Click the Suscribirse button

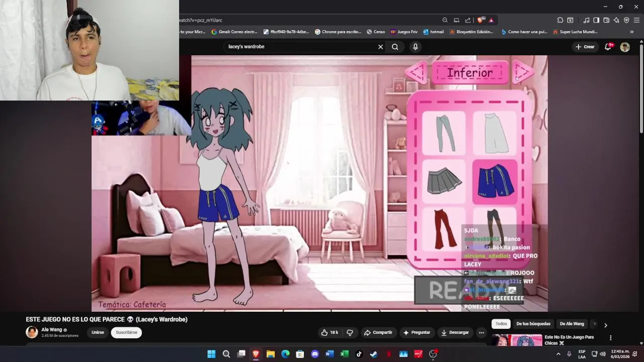(126, 332)
